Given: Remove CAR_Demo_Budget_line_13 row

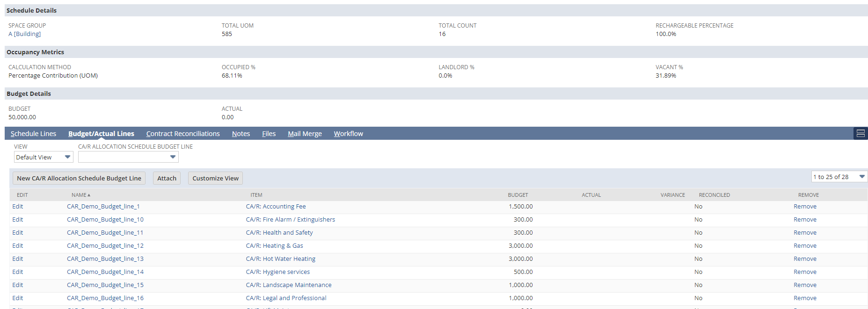Looking at the screenshot, I should point(805,259).
